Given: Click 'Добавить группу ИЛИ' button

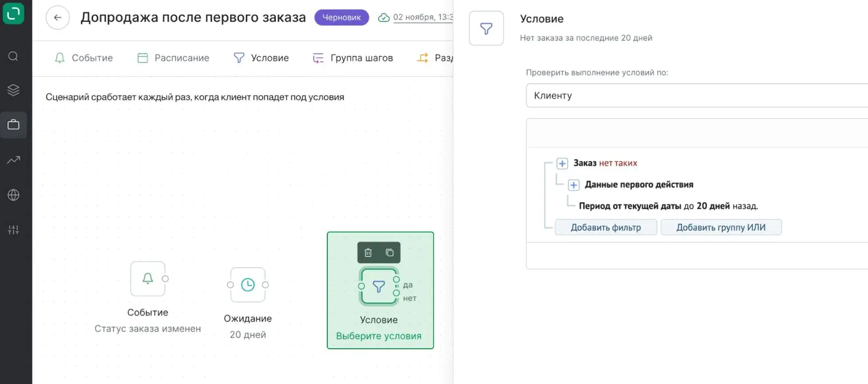Looking at the screenshot, I should [721, 228].
